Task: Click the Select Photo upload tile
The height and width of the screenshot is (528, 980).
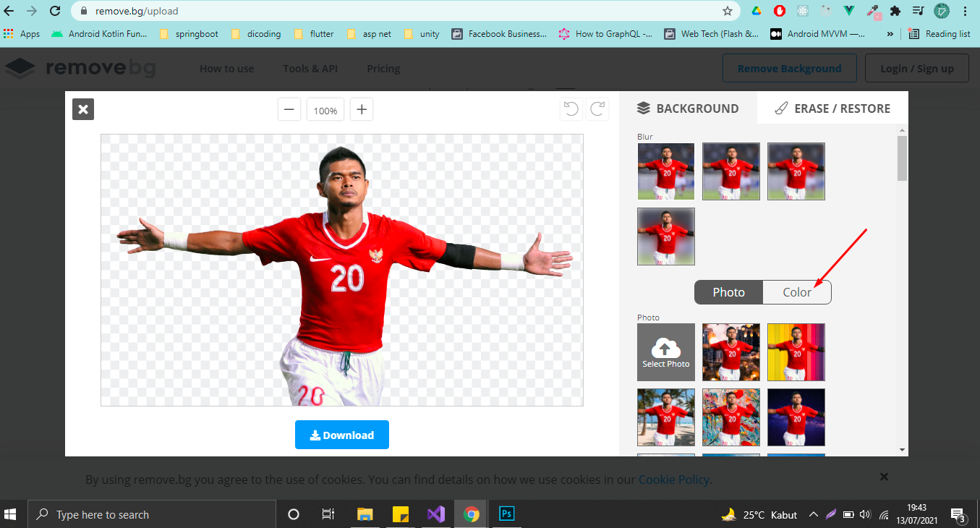Action: click(666, 352)
